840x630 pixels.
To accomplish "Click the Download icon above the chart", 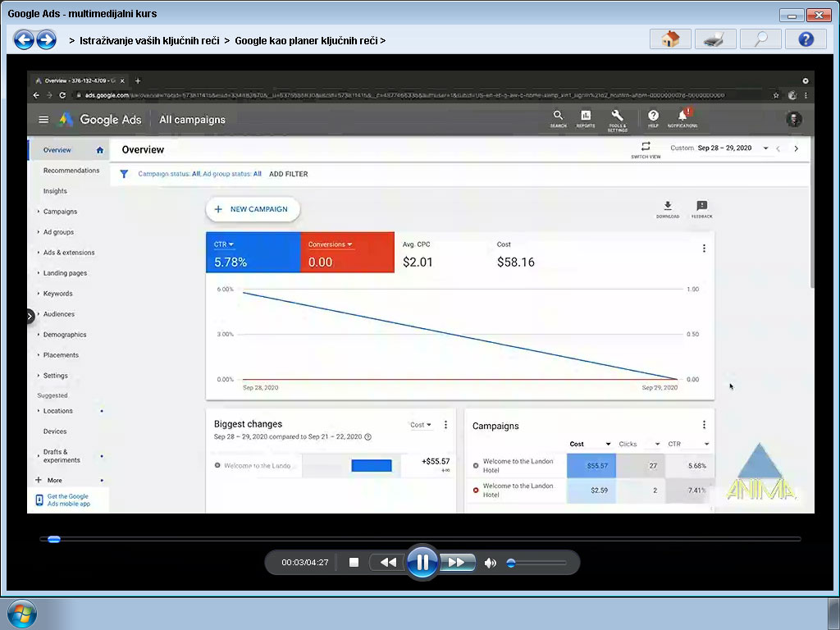I will click(x=667, y=207).
